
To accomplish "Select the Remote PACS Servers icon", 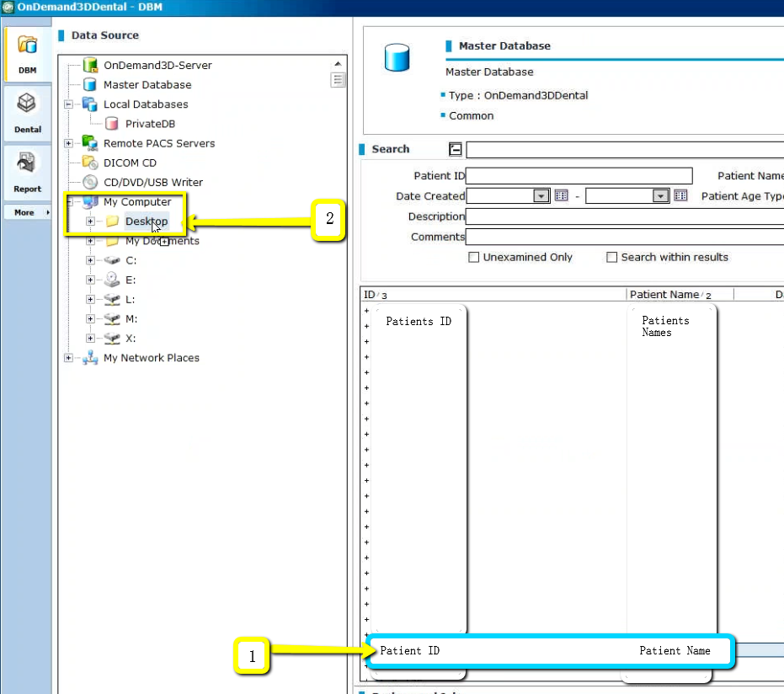I will coord(90,143).
